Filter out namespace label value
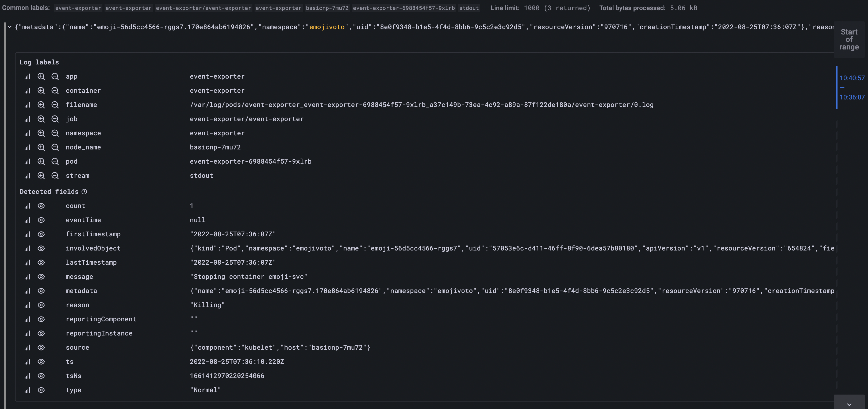868x409 pixels. pyautogui.click(x=55, y=133)
